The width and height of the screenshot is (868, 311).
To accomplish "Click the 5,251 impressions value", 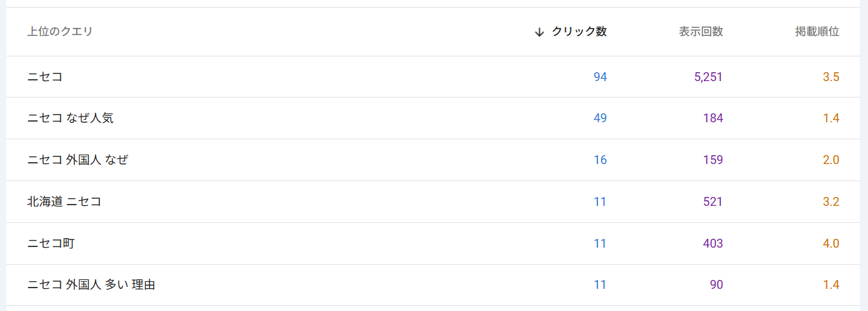I will click(708, 77).
